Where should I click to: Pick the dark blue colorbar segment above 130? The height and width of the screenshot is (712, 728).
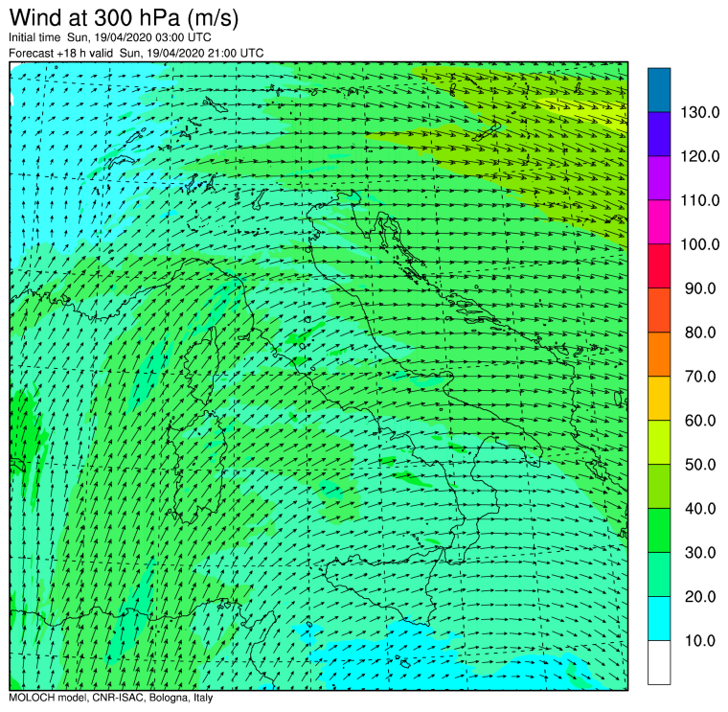pyautogui.click(x=659, y=90)
